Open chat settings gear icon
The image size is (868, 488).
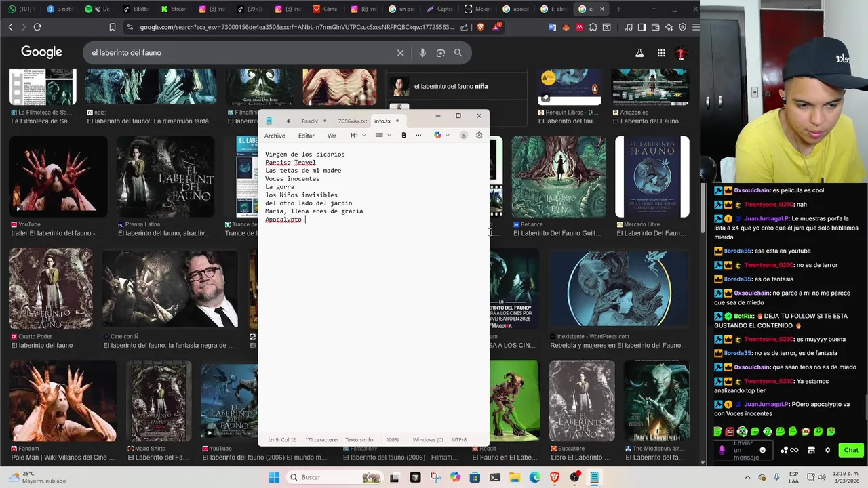pos(827,450)
